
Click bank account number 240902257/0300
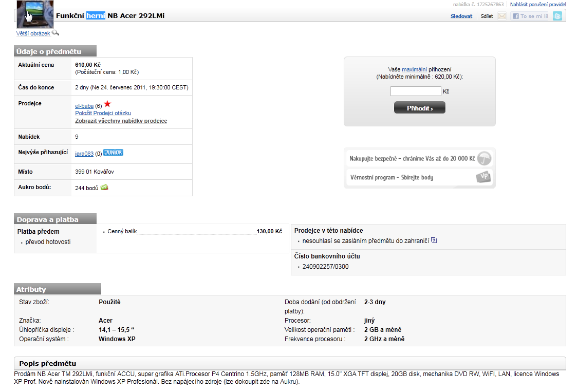click(x=325, y=267)
